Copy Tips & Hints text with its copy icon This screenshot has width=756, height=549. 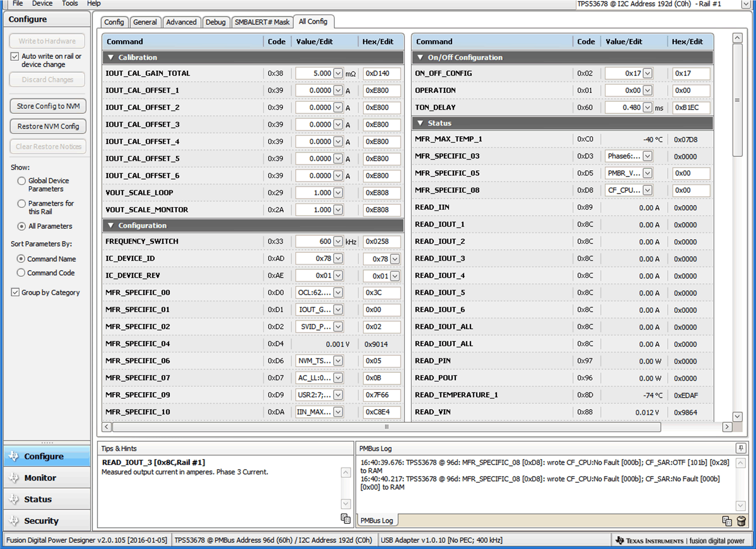[345, 519]
